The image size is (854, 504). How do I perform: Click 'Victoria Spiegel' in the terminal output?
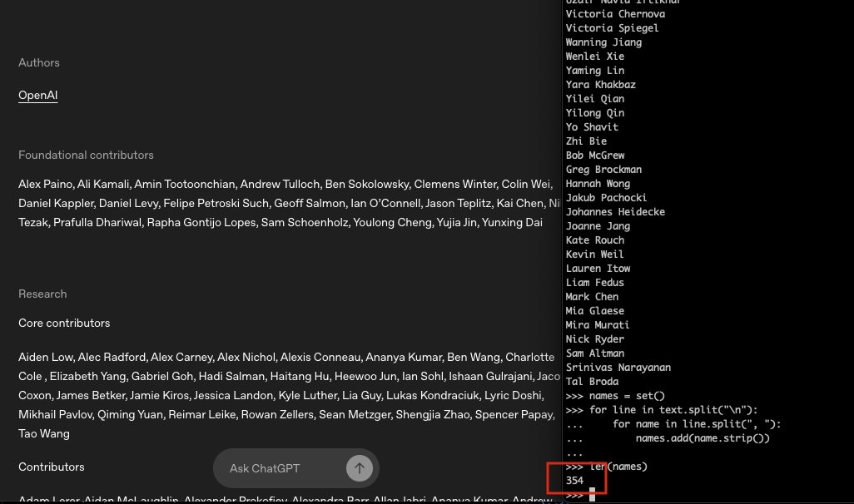pos(612,28)
